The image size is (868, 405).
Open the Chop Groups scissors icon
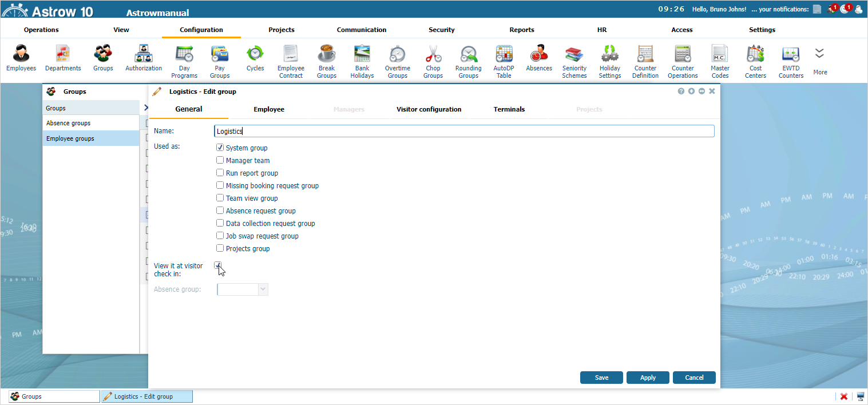(x=433, y=55)
